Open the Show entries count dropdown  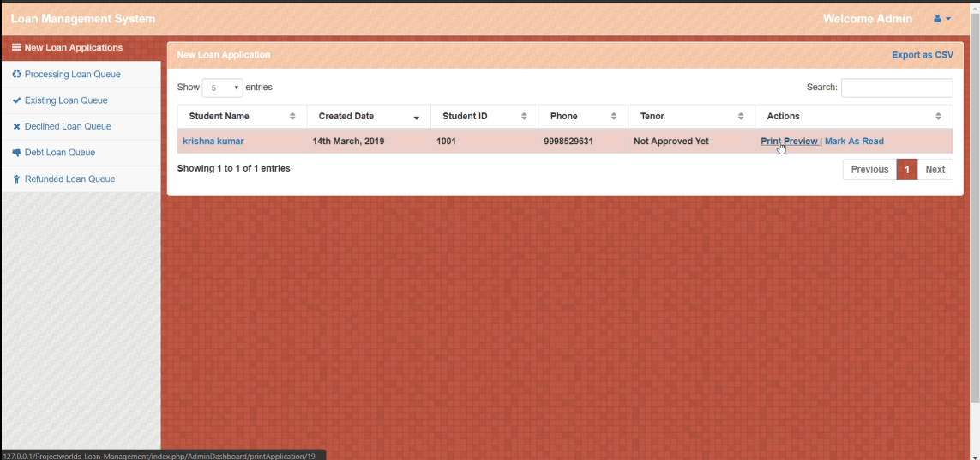click(222, 88)
